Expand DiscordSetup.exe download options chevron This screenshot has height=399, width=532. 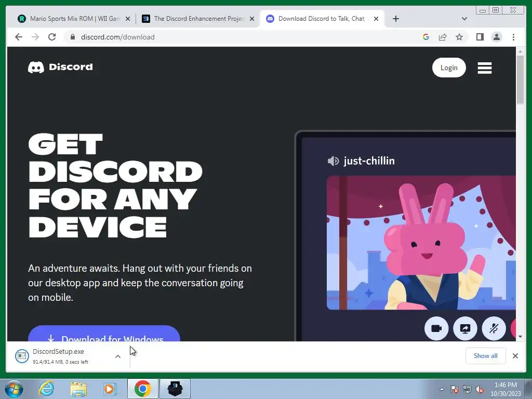pyautogui.click(x=118, y=356)
